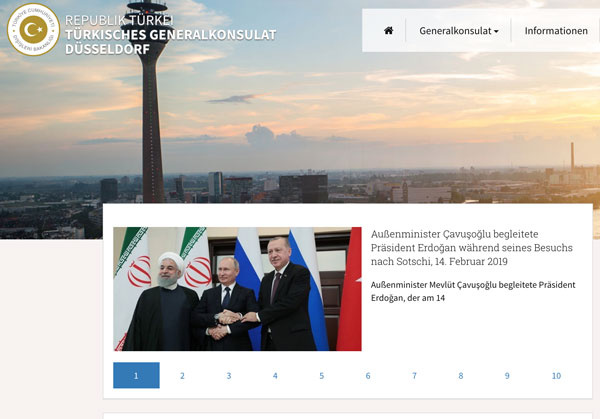600x419 pixels.
Task: Open news slide 8
Action: click(x=461, y=375)
